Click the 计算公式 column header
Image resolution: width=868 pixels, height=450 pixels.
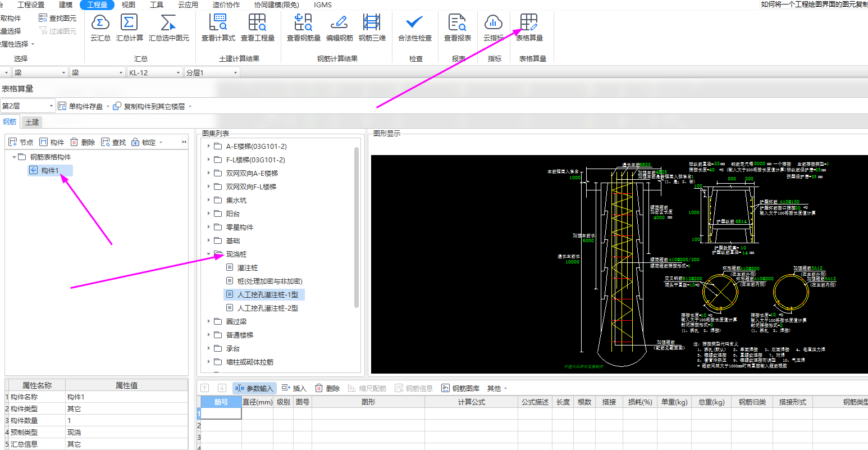[x=471, y=402]
